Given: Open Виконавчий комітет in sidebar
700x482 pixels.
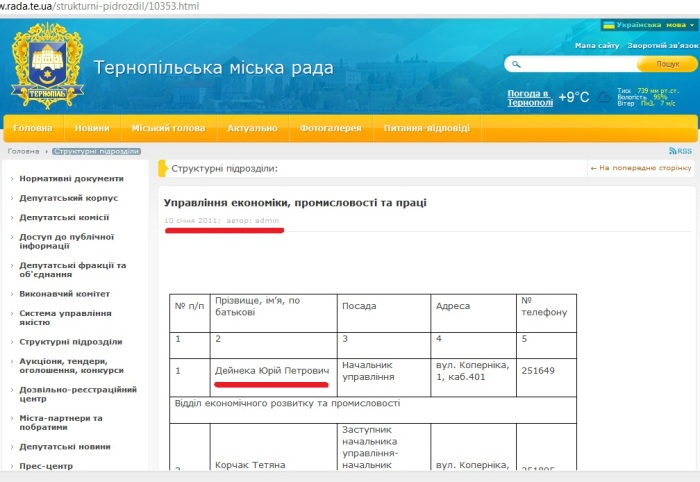Looking at the screenshot, I should pyautogui.click(x=65, y=294).
